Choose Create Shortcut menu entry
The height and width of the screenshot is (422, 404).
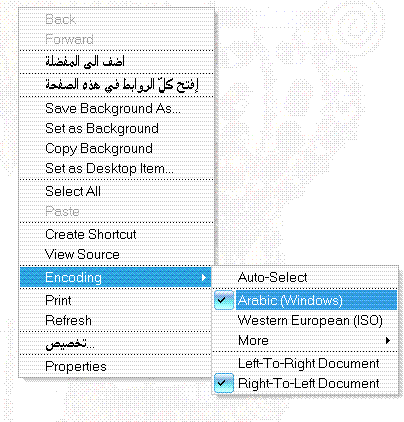pyautogui.click(x=116, y=234)
